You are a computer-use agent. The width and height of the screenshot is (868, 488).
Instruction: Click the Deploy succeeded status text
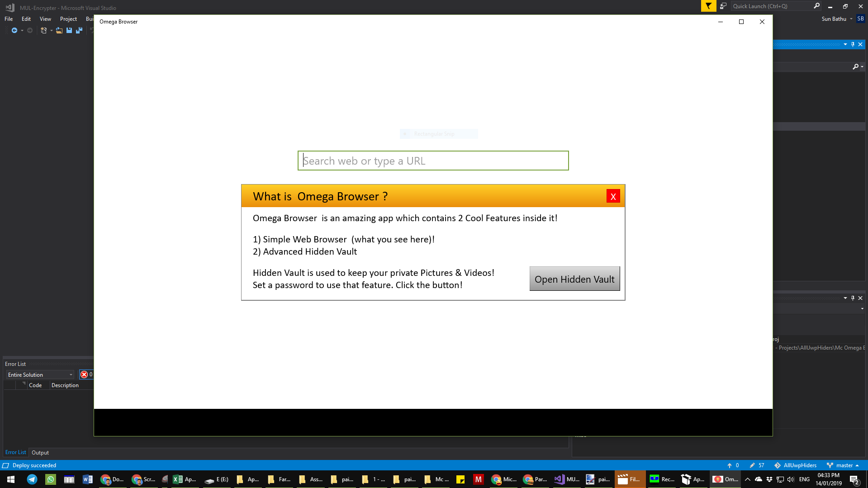pyautogui.click(x=34, y=465)
